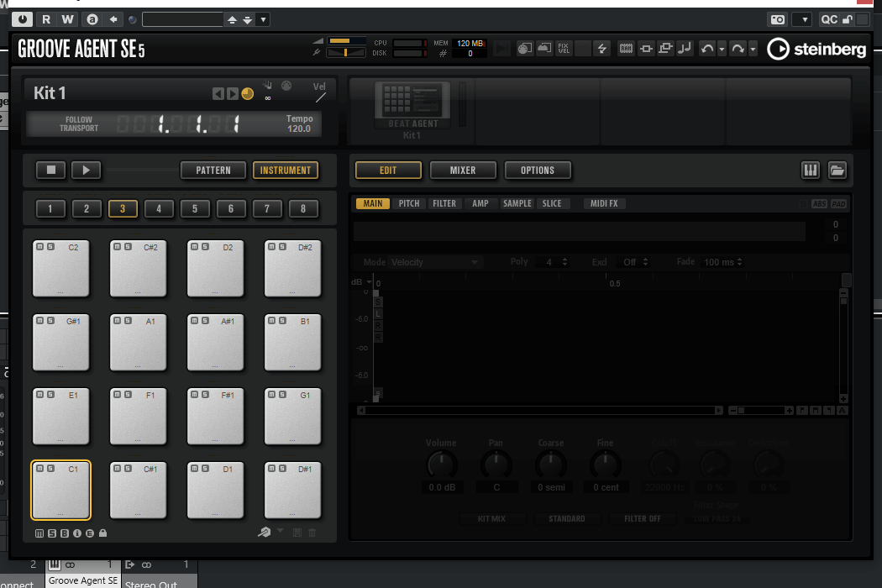Click the toolbar icon right of FIX VEL group showing a keyboard
Screen dimensions: 882x588
point(626,49)
